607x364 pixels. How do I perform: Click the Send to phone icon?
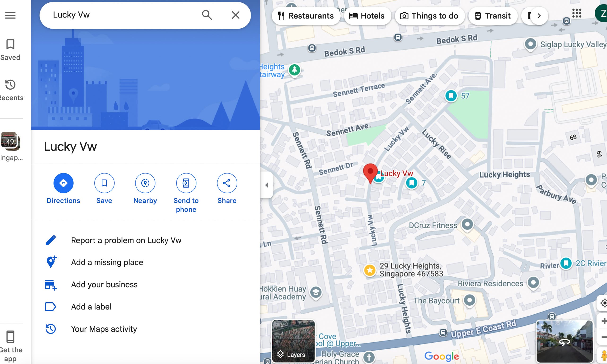186,183
